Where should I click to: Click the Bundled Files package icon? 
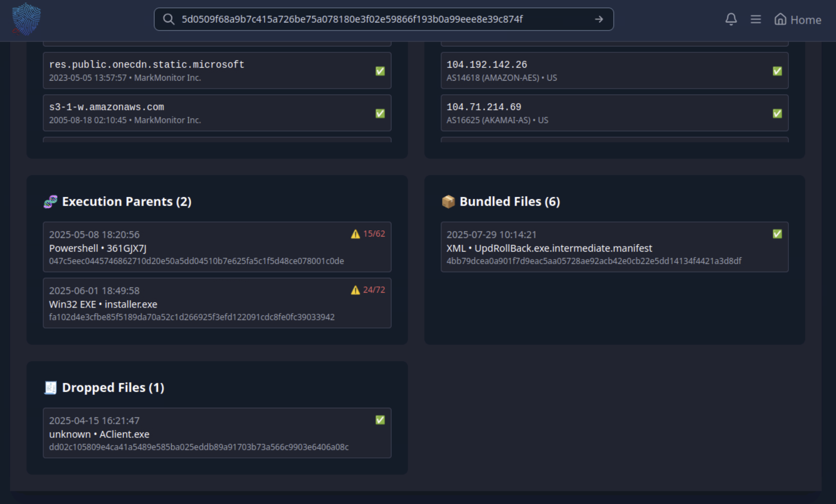point(448,201)
